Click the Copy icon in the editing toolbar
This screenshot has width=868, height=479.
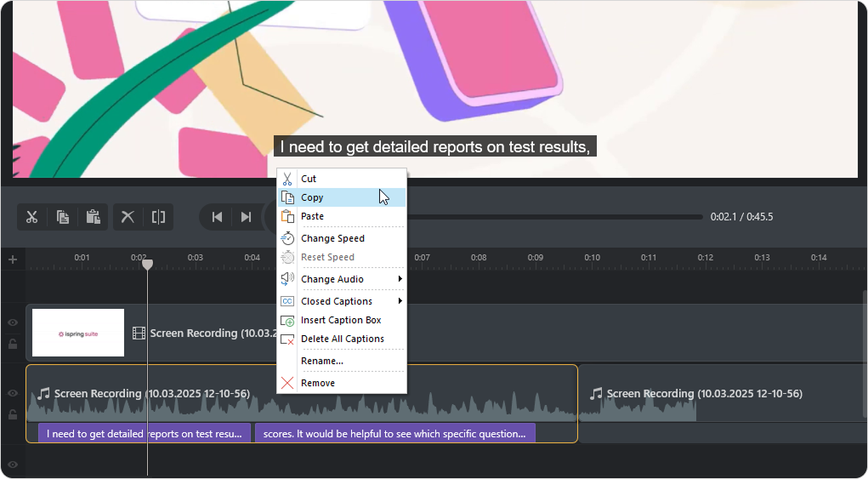coord(63,217)
